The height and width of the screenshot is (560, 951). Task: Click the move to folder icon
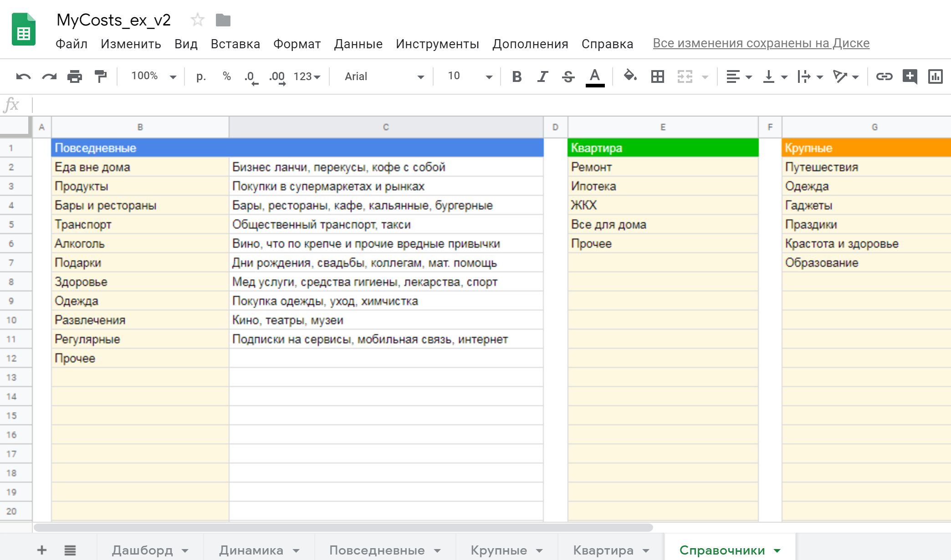[x=223, y=20]
